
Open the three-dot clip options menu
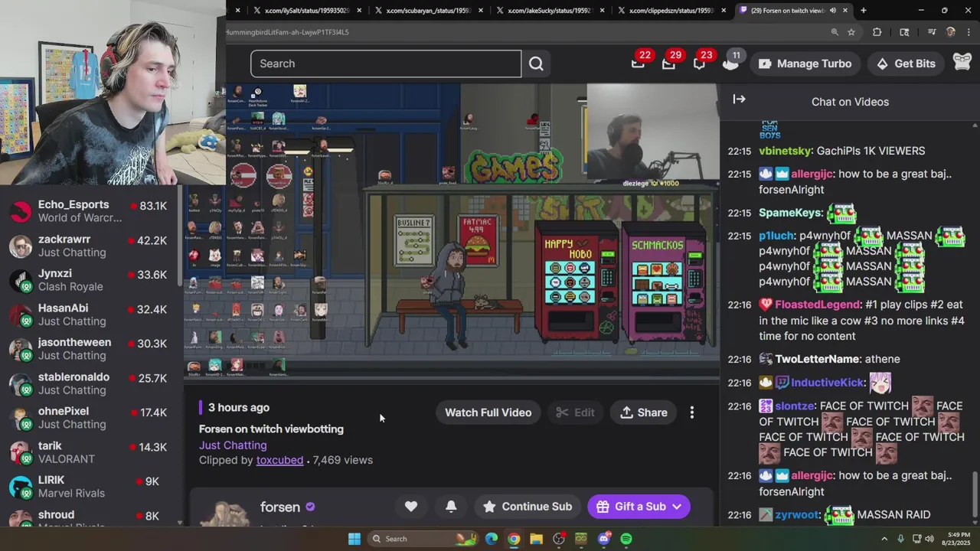pos(692,412)
